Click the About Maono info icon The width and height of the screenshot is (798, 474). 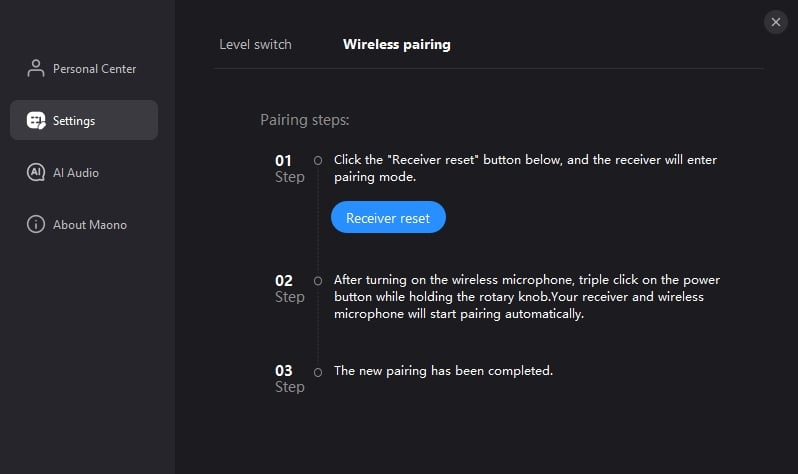click(x=36, y=225)
